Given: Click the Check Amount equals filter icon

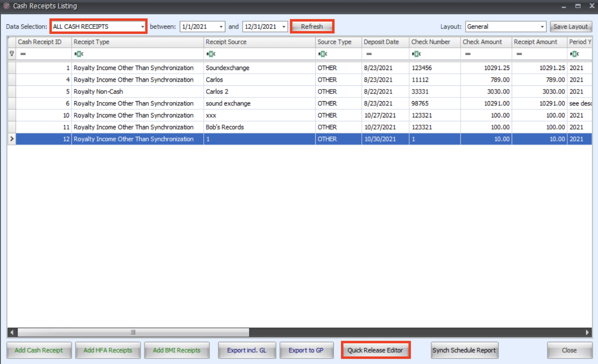Looking at the screenshot, I should tap(468, 54).
